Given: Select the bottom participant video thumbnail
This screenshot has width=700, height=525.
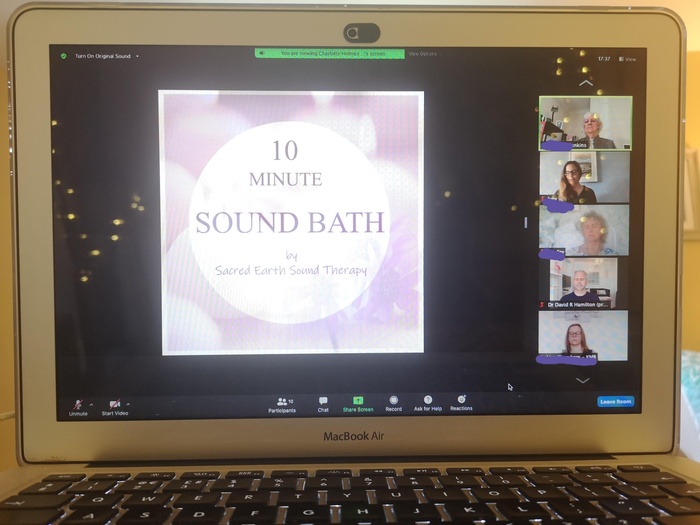Looking at the screenshot, I should pos(583,336).
